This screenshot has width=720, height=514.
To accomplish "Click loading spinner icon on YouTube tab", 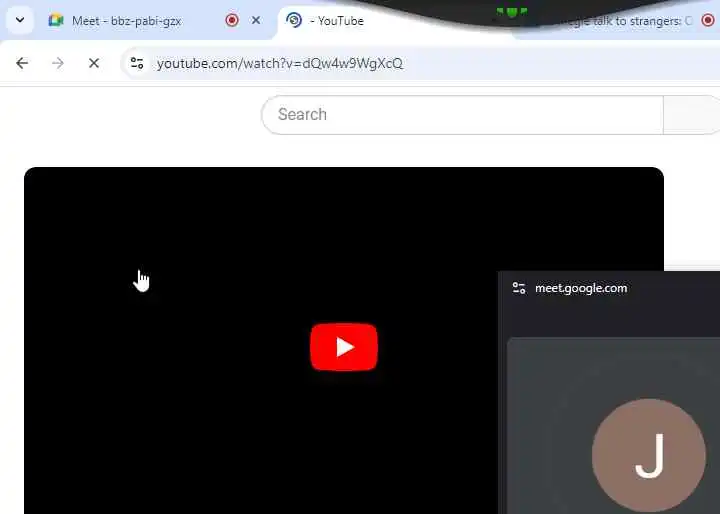I will pos(294,20).
